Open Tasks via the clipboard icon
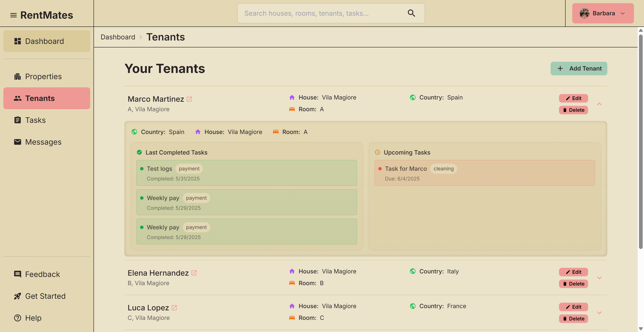Viewport: 644px width, 332px height. pyautogui.click(x=17, y=120)
